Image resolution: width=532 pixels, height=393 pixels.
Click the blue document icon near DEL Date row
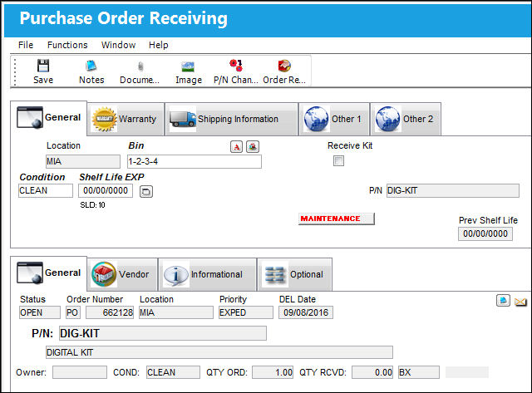[x=503, y=301]
